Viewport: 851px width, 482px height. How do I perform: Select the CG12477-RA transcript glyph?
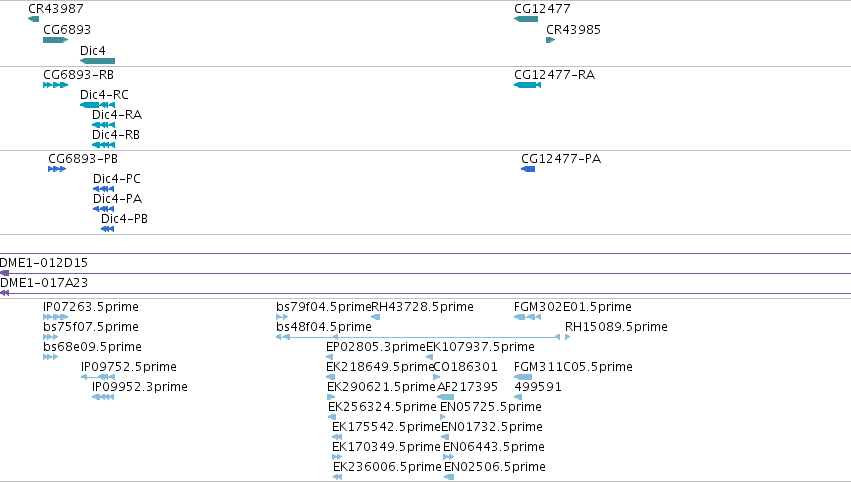(528, 85)
